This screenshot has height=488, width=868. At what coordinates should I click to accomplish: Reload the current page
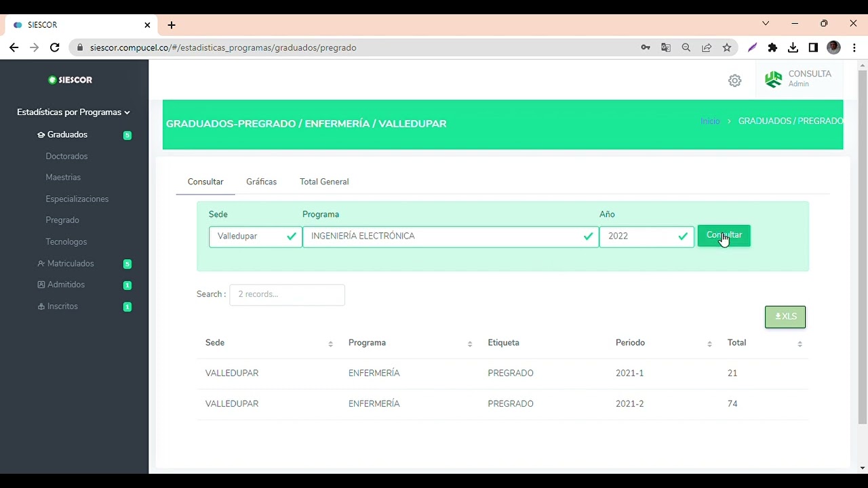coord(55,47)
